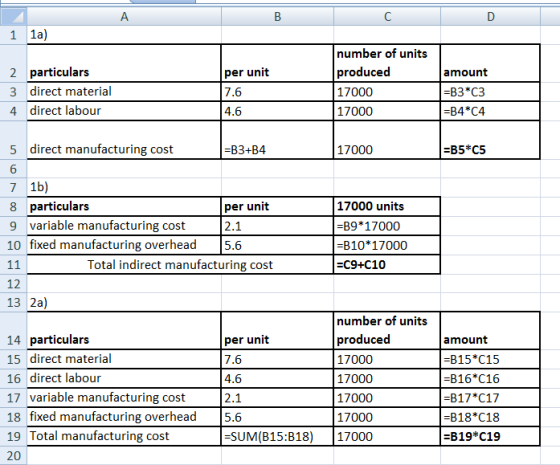Select row 19 header
The image size is (560, 465).
click(x=13, y=436)
